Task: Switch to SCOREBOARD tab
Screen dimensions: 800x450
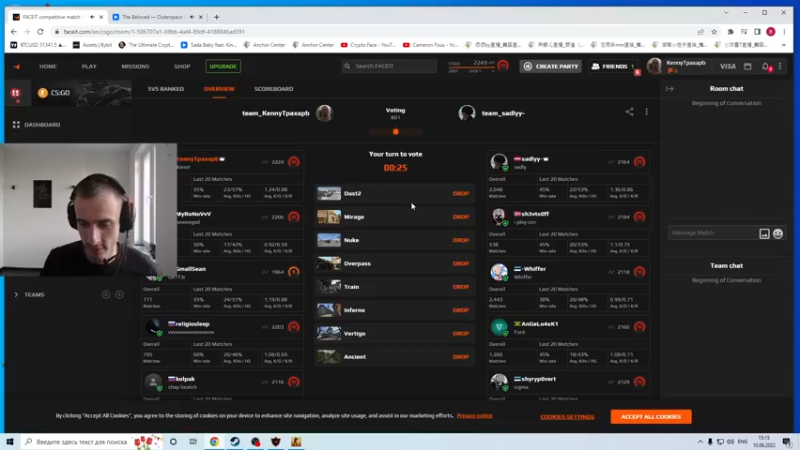Action: 273,89
